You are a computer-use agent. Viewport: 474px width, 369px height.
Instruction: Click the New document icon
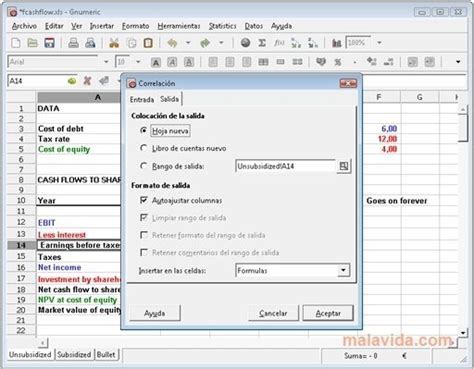pos(16,43)
